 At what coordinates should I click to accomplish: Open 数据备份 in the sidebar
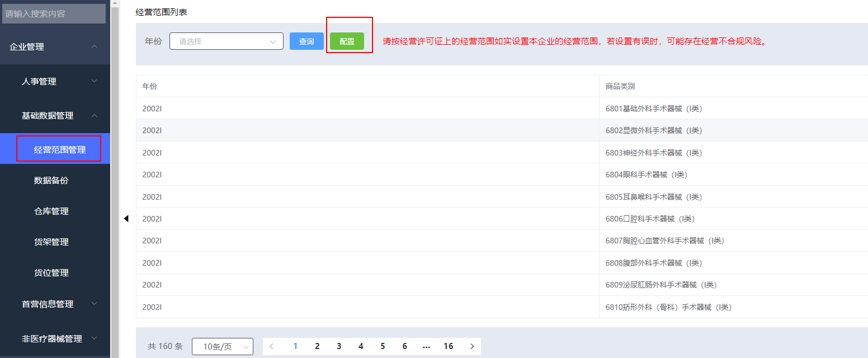[51, 181]
